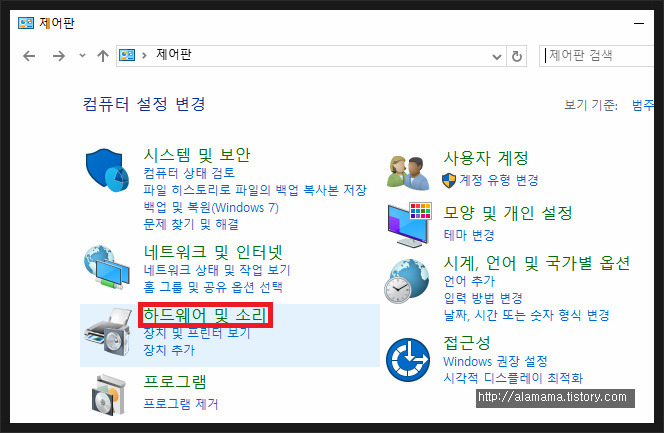Open the Programs disc icon
Viewport: 664px width, 433px height.
tap(109, 394)
